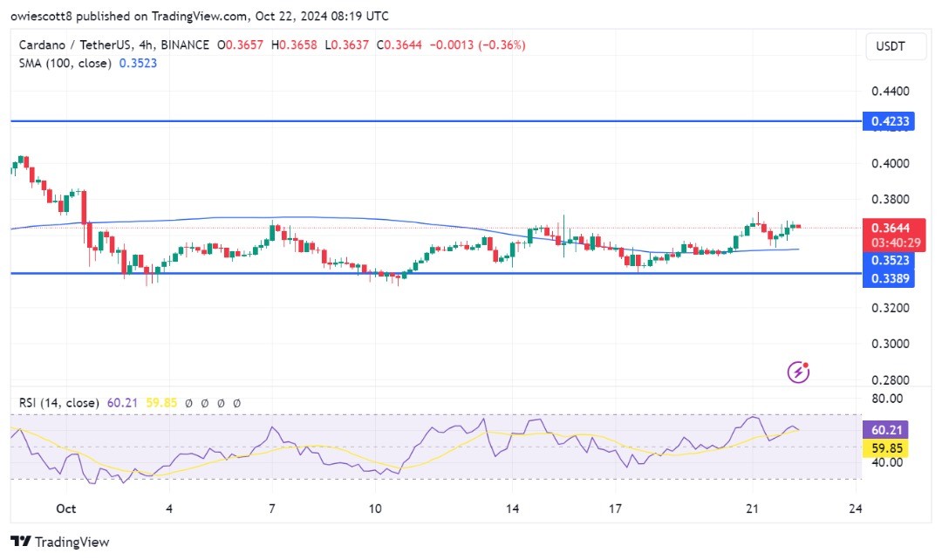Viewport: 942px width, 560px height.
Task: Click the purple lightning bolt icon
Action: pos(798,372)
